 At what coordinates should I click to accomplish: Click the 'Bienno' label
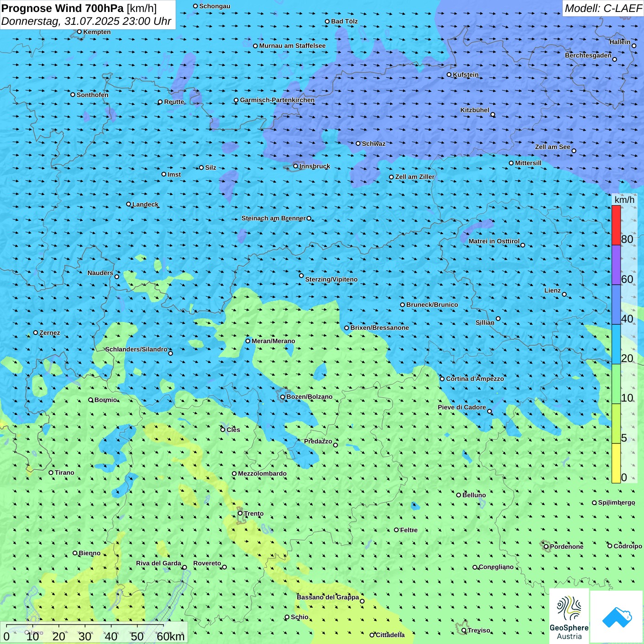click(x=89, y=553)
